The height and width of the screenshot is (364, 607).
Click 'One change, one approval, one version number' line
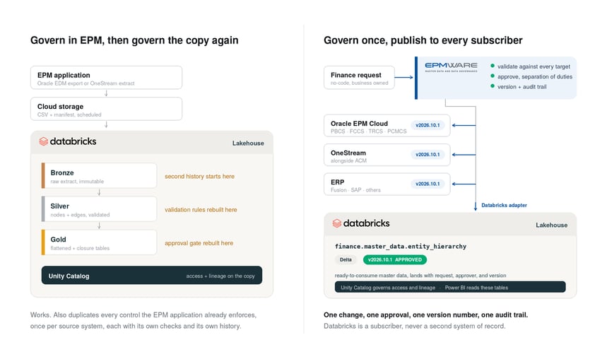(x=426, y=315)
